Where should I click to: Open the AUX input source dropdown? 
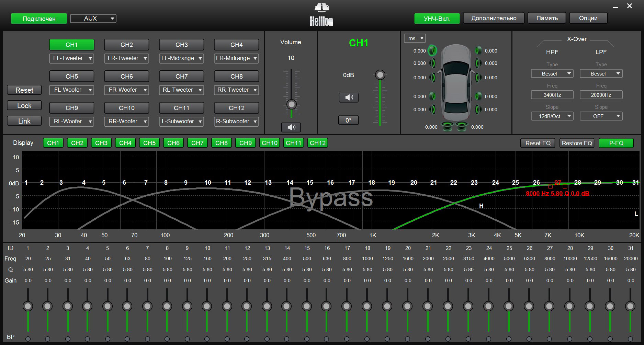point(93,19)
